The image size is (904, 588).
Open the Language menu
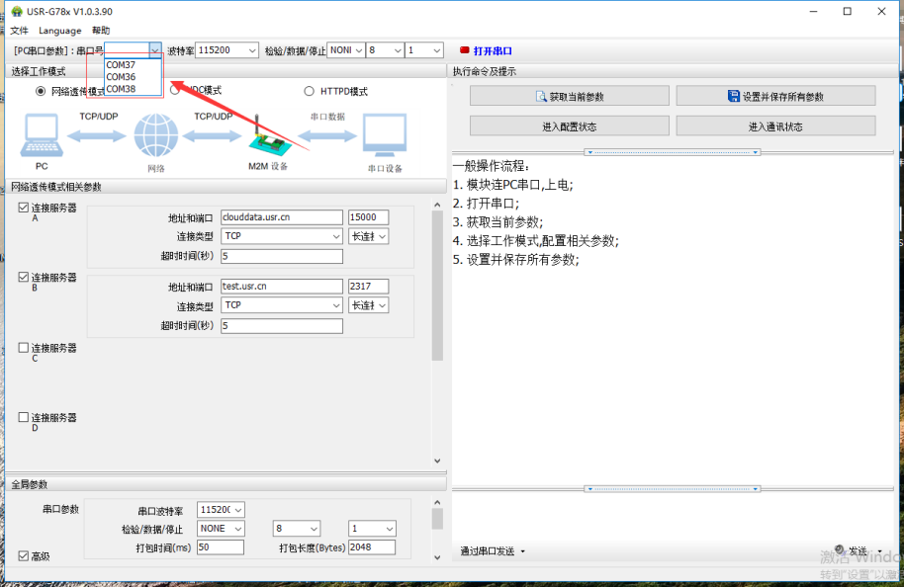point(60,31)
